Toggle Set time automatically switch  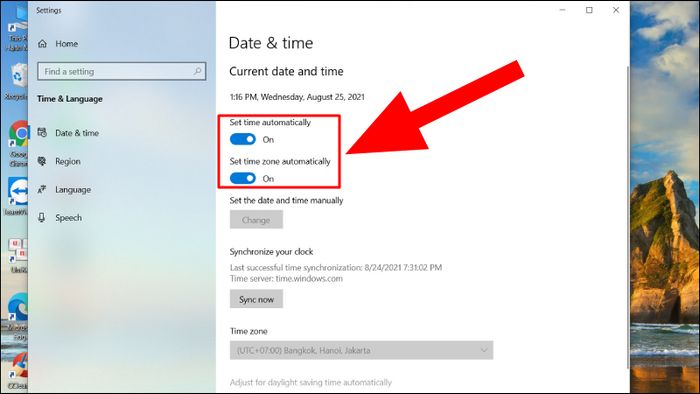[x=243, y=139]
